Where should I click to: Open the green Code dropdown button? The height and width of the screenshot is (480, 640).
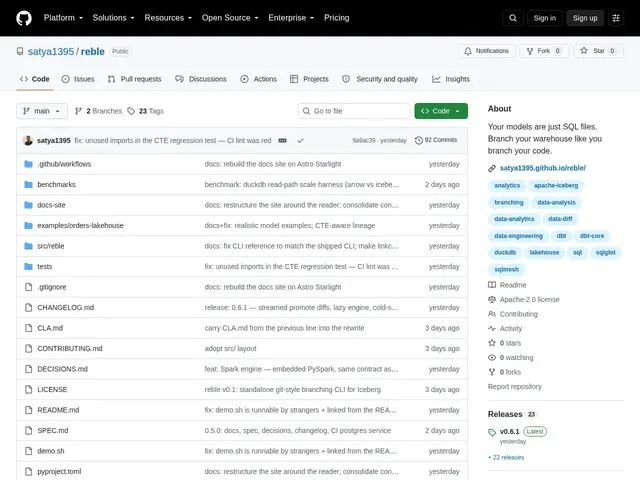441,111
